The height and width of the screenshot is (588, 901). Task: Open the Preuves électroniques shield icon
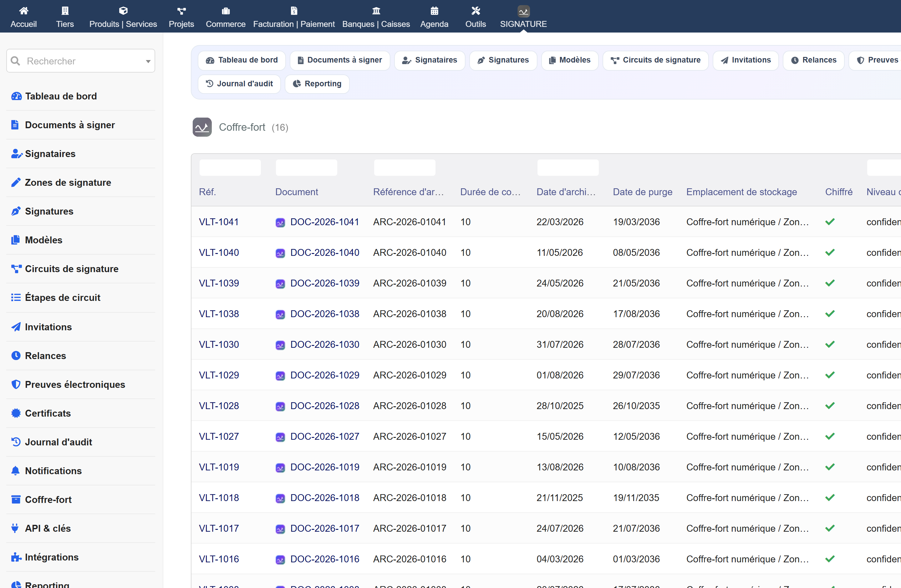coord(16,384)
